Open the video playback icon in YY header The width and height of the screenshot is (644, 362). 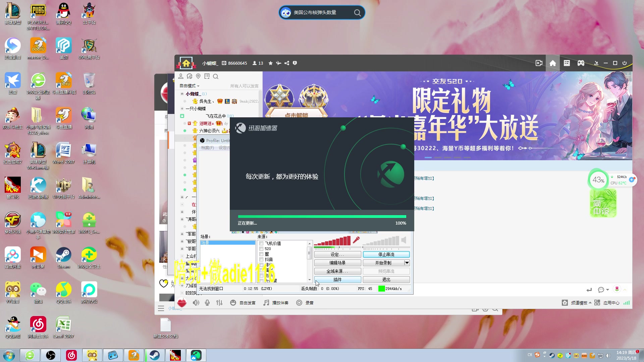[x=539, y=63]
